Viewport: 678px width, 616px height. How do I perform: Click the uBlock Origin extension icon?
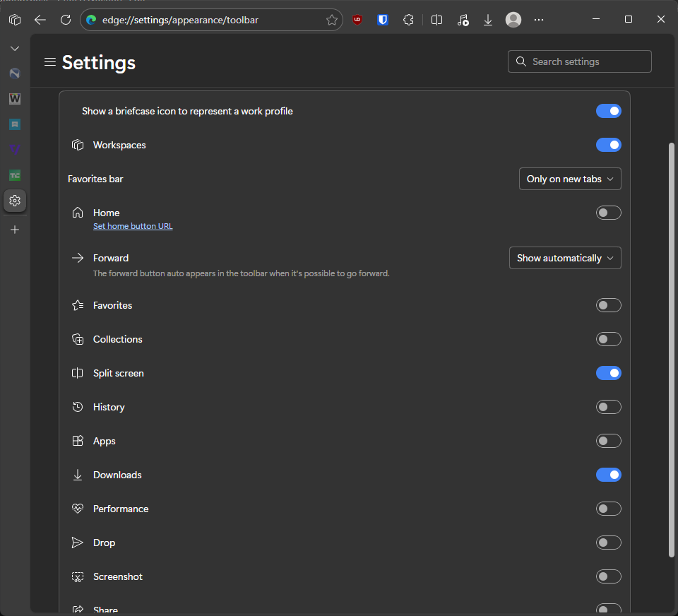(x=357, y=20)
